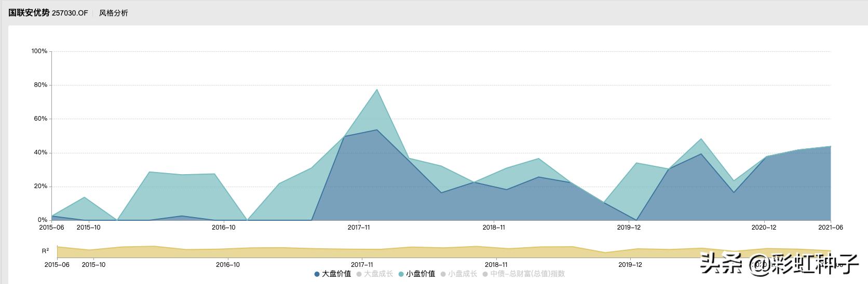Click main chart x-axis label 2019-12
Screen dimensions: 868x284
pyautogui.click(x=629, y=228)
